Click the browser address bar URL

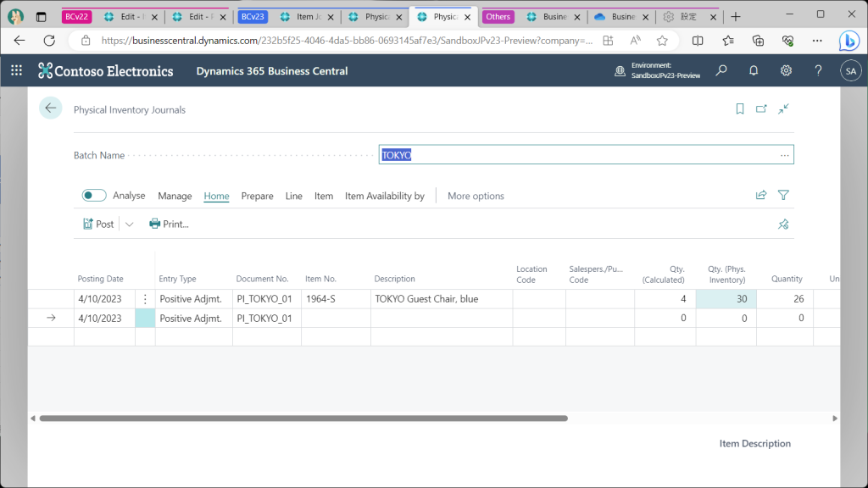tap(347, 41)
